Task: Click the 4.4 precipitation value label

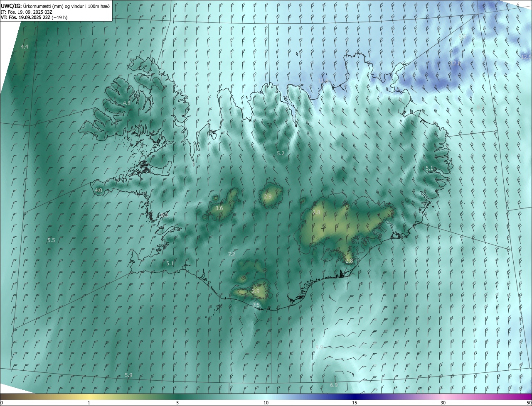Action: 25,47
